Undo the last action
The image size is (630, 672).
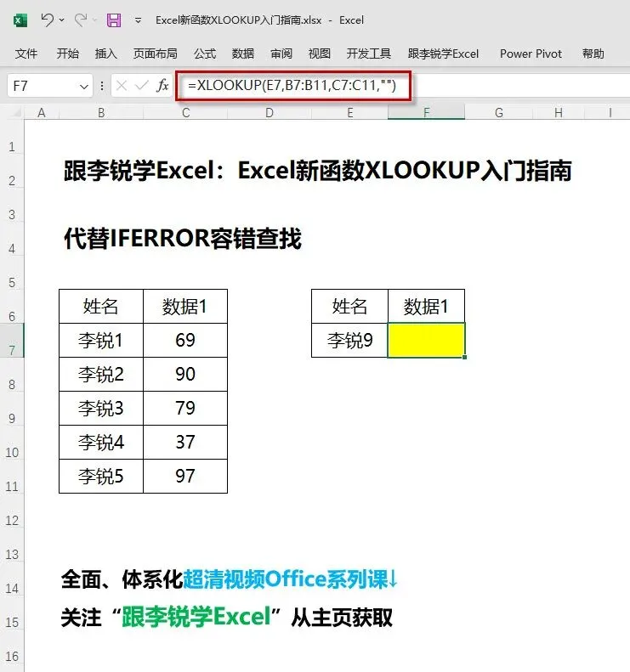(x=47, y=20)
